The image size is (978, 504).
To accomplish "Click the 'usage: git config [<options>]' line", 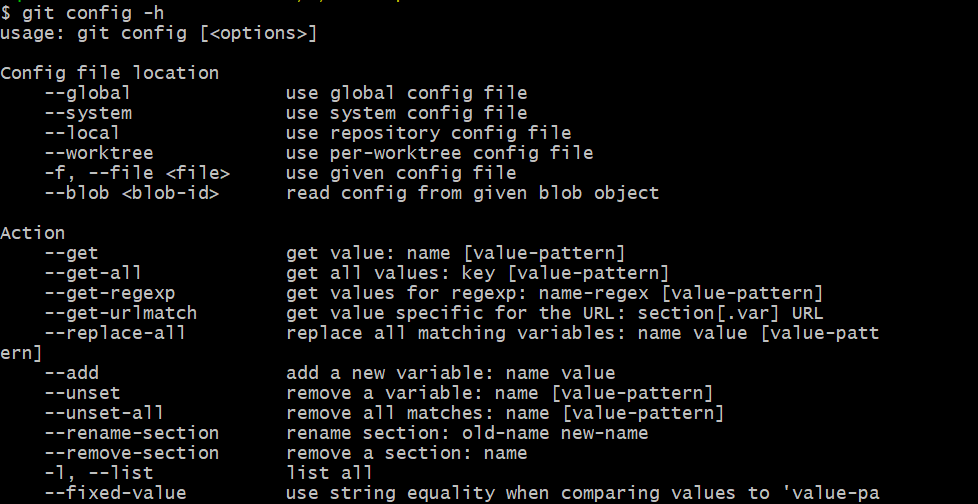I will [x=158, y=33].
